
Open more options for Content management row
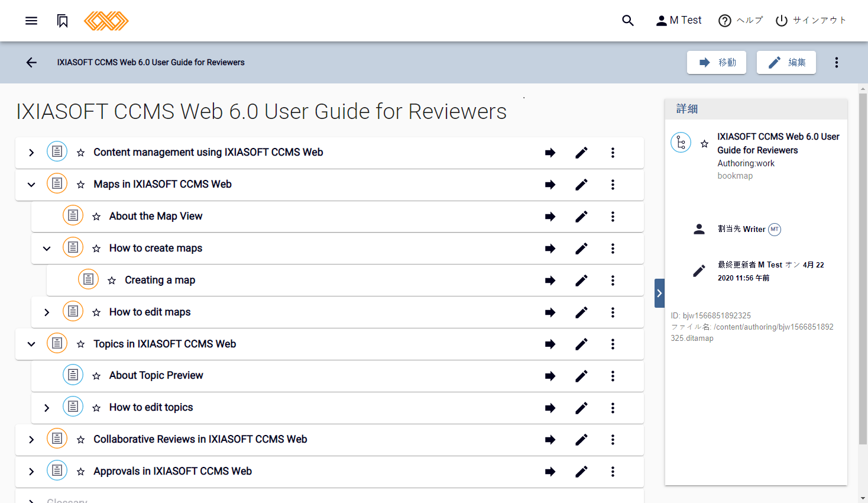click(x=613, y=153)
